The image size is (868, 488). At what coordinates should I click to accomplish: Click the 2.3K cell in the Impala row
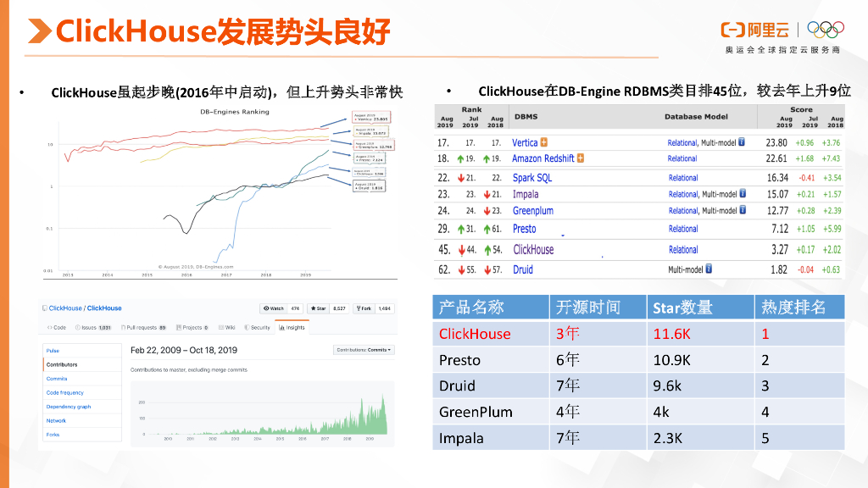pos(701,438)
